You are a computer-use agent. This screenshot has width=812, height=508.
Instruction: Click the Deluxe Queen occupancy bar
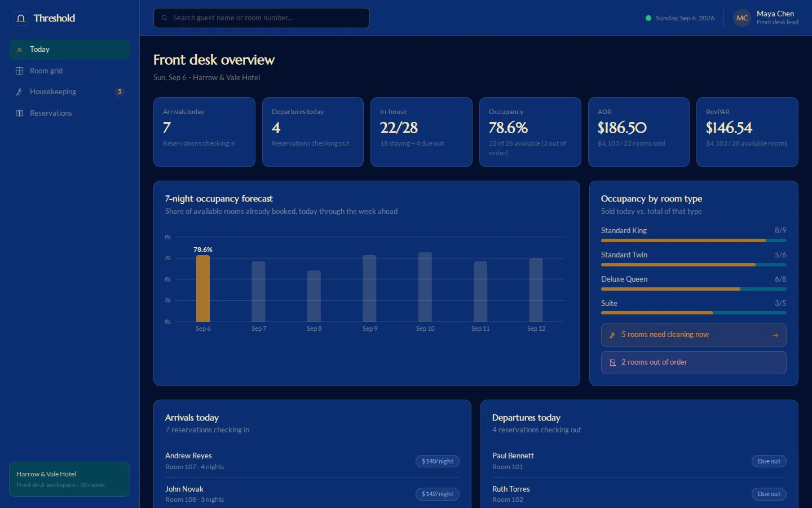click(x=694, y=289)
